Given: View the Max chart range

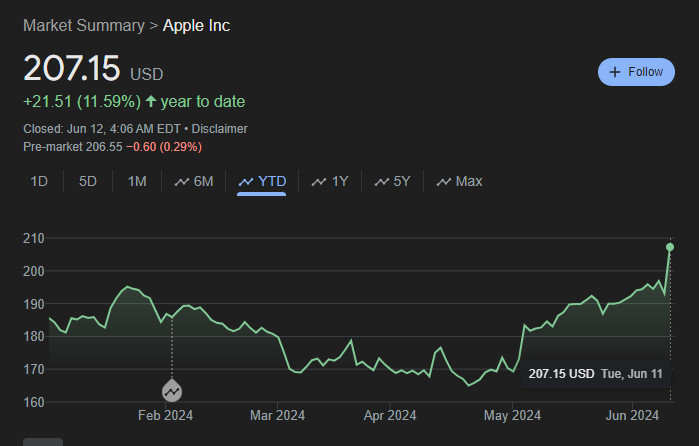Looking at the screenshot, I should [459, 182].
